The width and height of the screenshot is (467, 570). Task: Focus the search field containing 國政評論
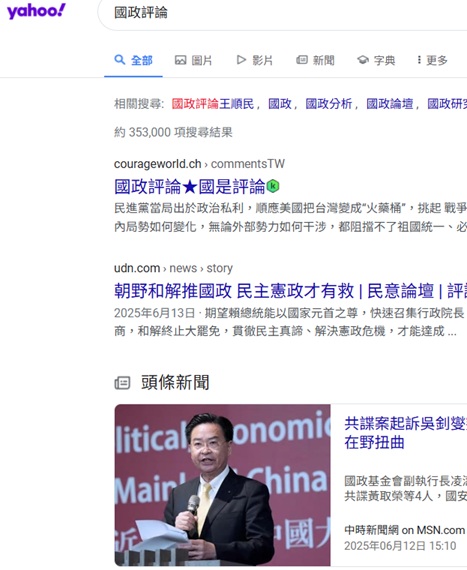283,13
